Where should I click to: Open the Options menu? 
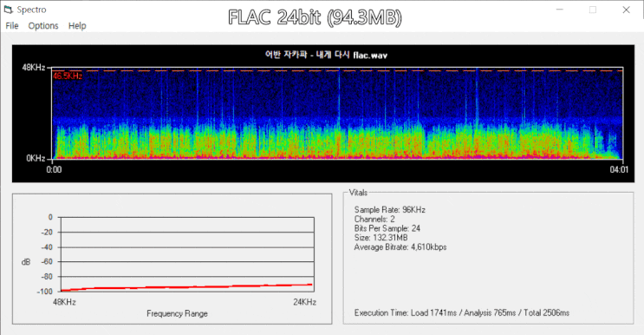[x=43, y=26]
